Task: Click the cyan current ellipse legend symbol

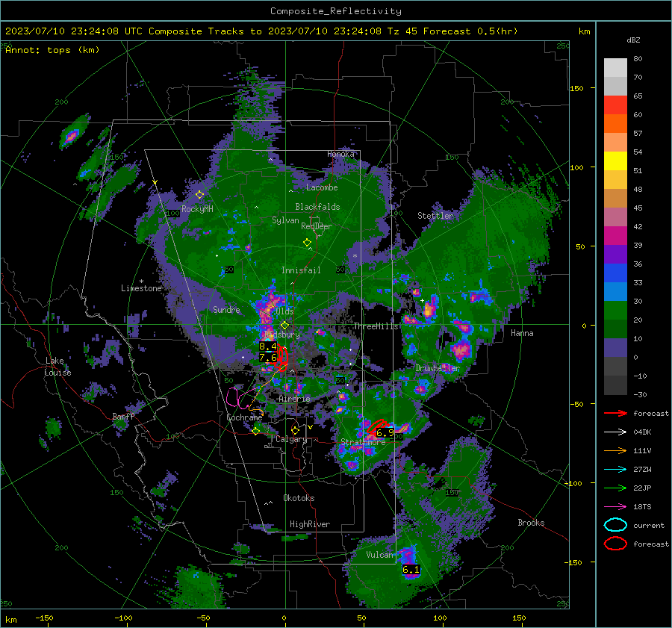Action: [615, 525]
